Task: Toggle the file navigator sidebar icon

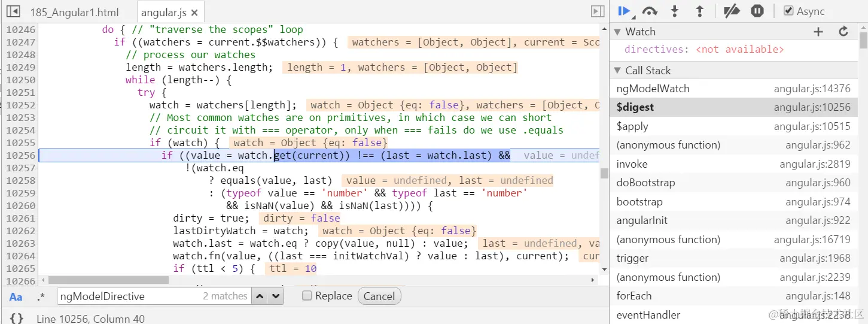Action: point(13,11)
